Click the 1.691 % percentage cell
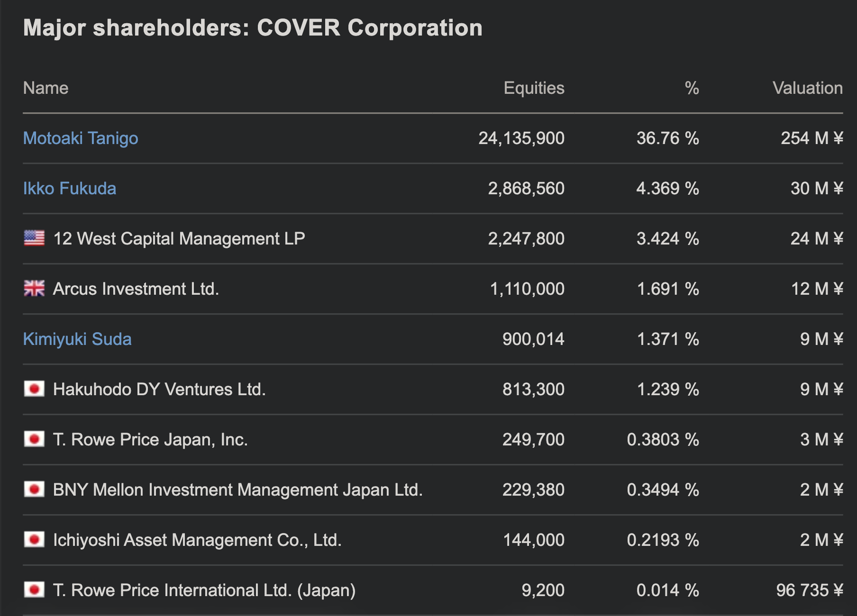The image size is (857, 616). pos(668,289)
